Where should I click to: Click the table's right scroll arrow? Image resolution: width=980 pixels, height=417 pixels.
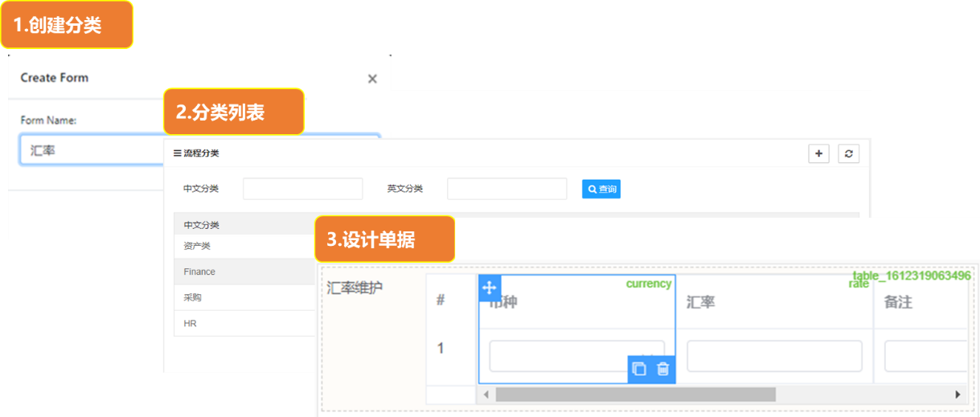click(957, 395)
